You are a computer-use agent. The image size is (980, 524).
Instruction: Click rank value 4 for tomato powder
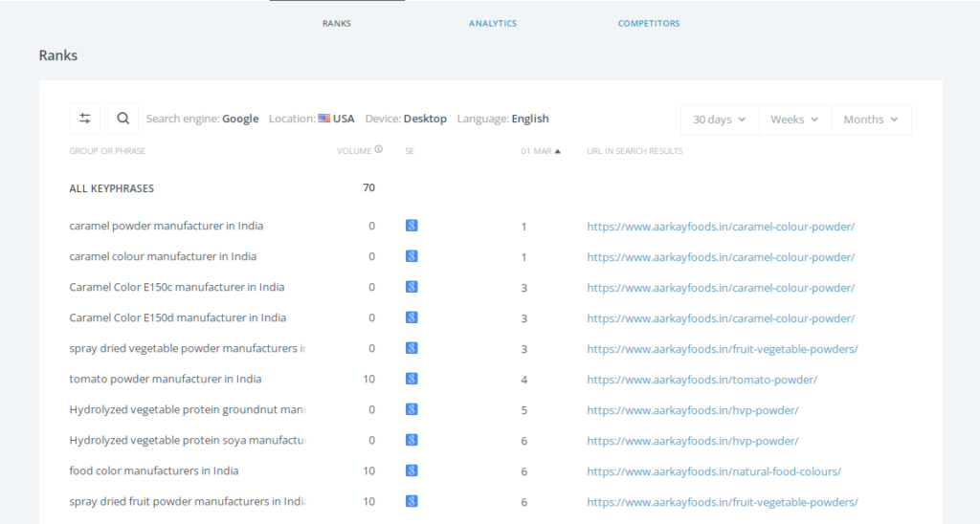point(523,380)
